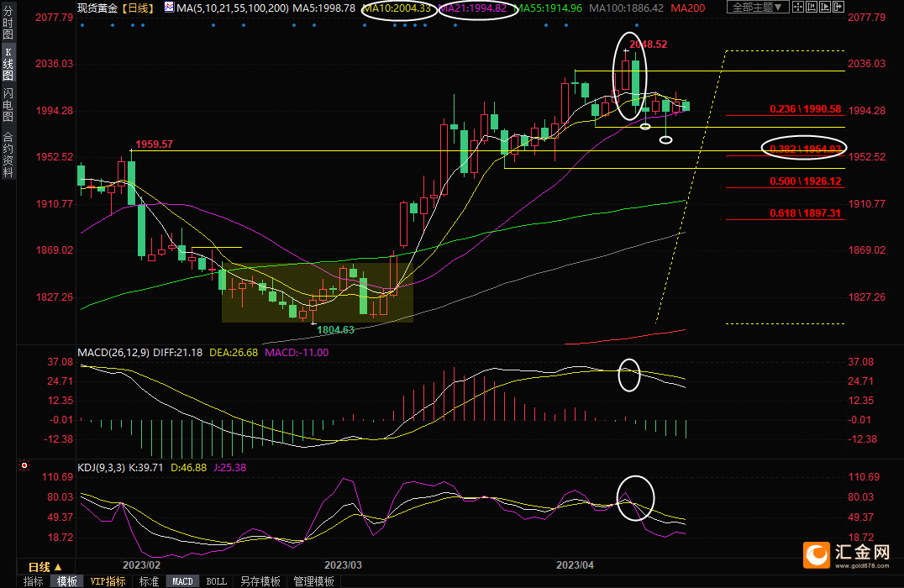Choose the MACD template button

pos(183,581)
